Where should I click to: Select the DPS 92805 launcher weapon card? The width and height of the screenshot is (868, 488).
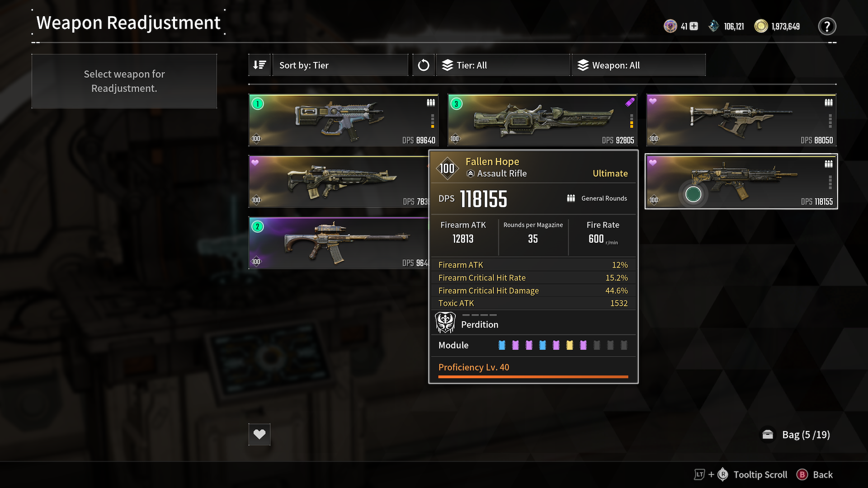click(x=542, y=120)
